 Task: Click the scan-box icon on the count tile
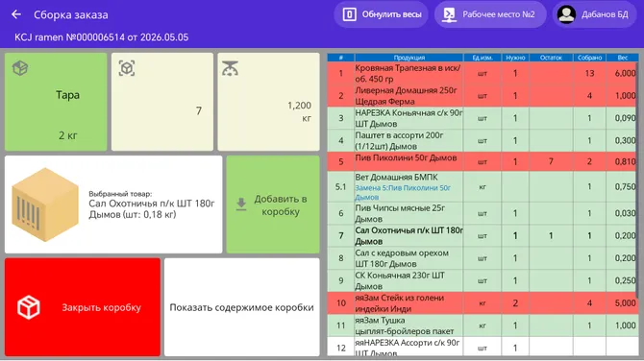(127, 68)
